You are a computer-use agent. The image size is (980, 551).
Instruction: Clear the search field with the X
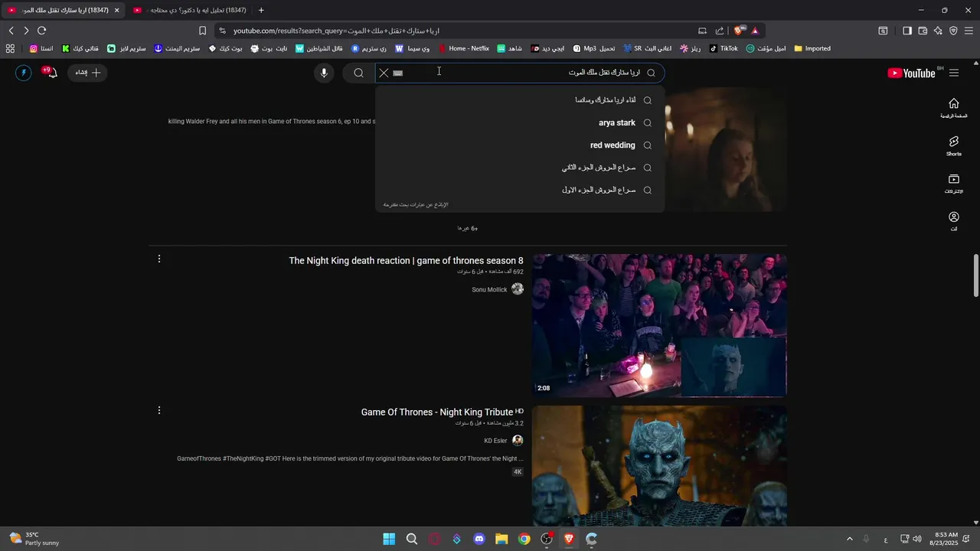tap(384, 73)
